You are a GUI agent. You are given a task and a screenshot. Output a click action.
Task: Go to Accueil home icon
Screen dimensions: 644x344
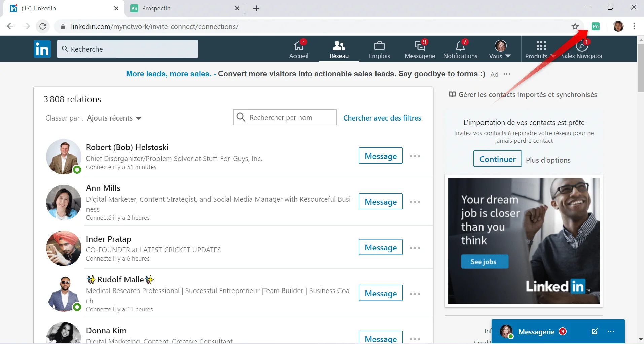pos(299,49)
